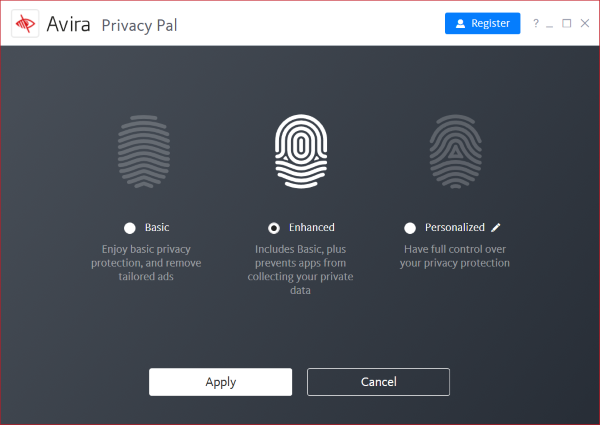Open help with the question mark icon

[x=536, y=23]
